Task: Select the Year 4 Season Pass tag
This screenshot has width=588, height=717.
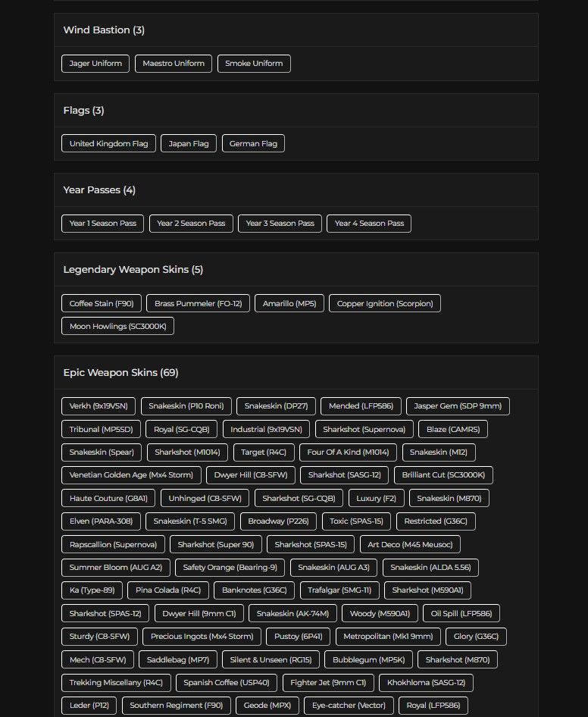Action: 369,224
